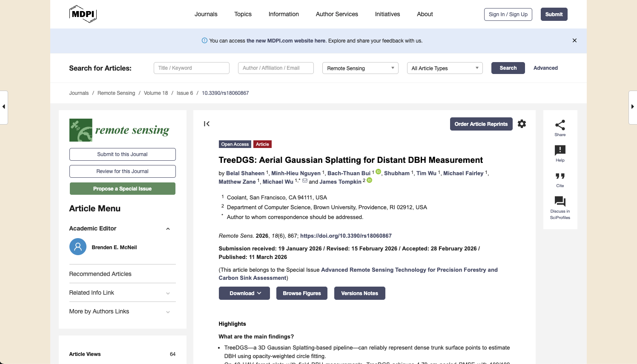Screen dimensions: 637x364
Task: Open the All Article Types dropdown
Action: [445, 68]
